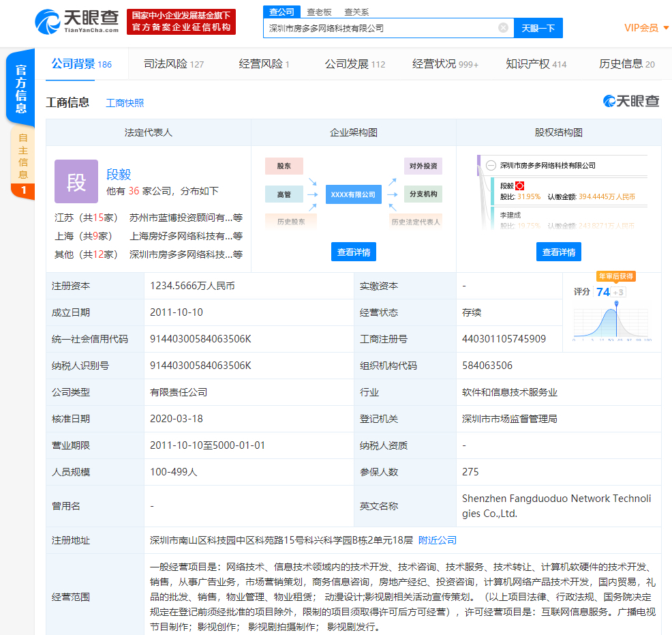The height and width of the screenshot is (635, 672).
Task: Click 查看详情 under 股权结构图
Action: [x=559, y=252]
